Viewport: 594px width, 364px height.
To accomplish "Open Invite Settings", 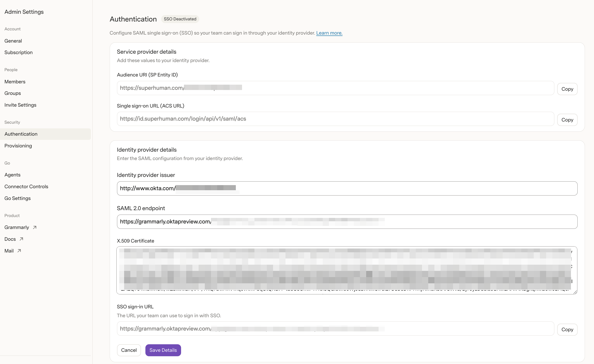I will [x=20, y=105].
